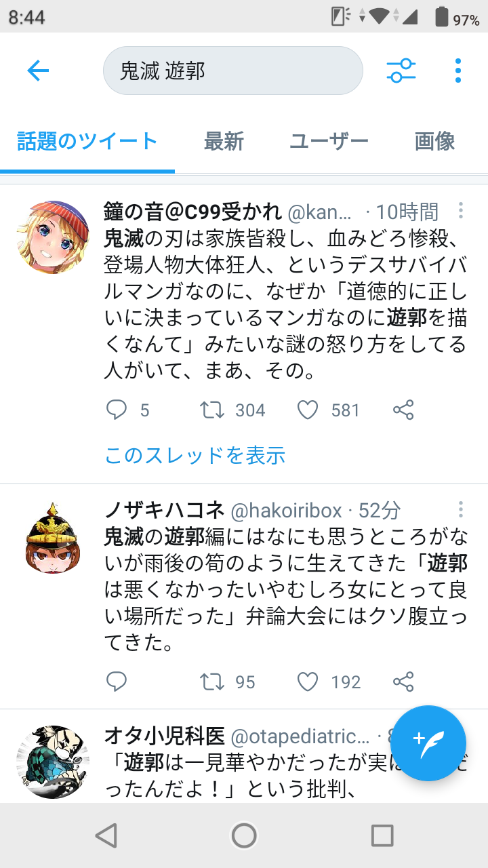Open オタ小児科医's profile avatar

53,761
